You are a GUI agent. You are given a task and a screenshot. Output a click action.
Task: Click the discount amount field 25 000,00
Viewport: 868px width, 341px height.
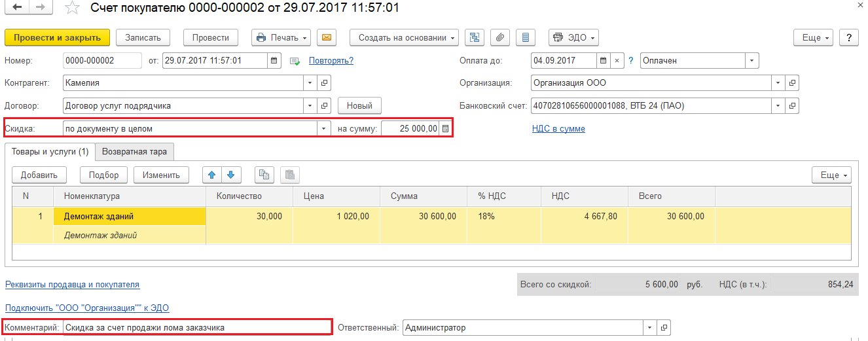pyautogui.click(x=410, y=128)
